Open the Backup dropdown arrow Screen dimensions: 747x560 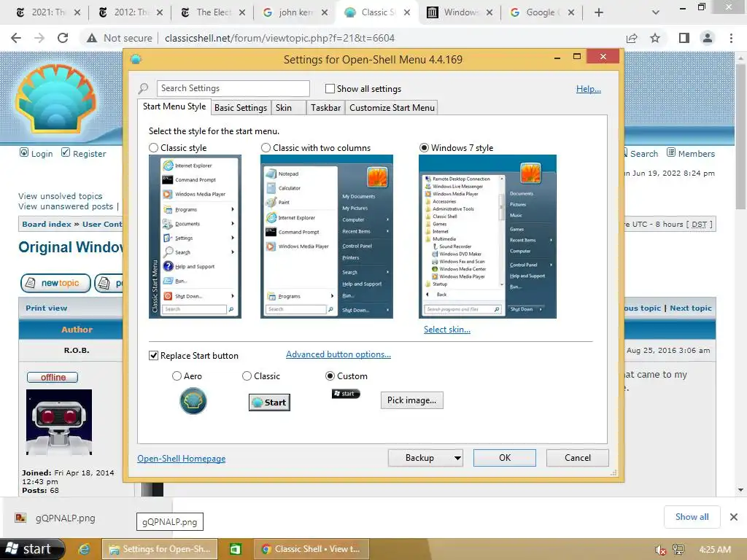[x=457, y=458]
